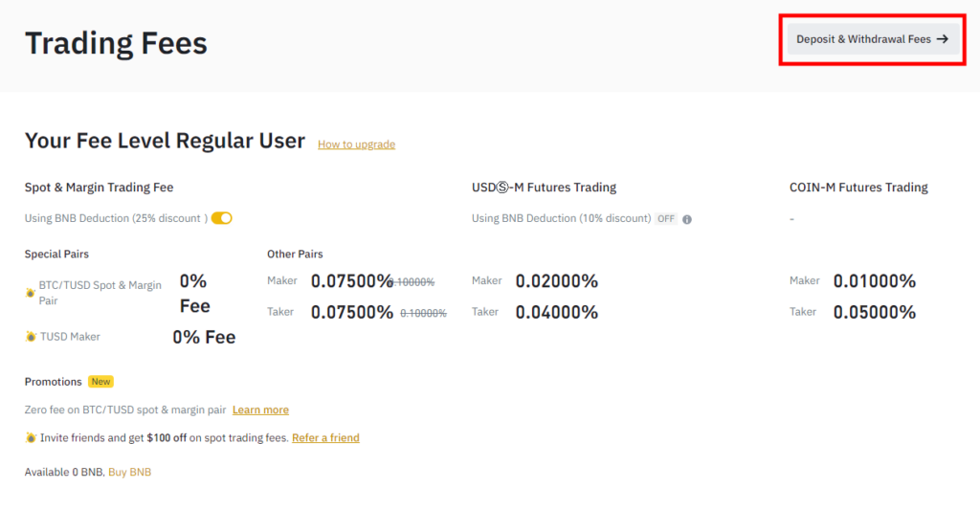Screen dimensions: 980x510
Task: Toggle spot BNB Deduction 25% discount switch
Action: [x=221, y=218]
